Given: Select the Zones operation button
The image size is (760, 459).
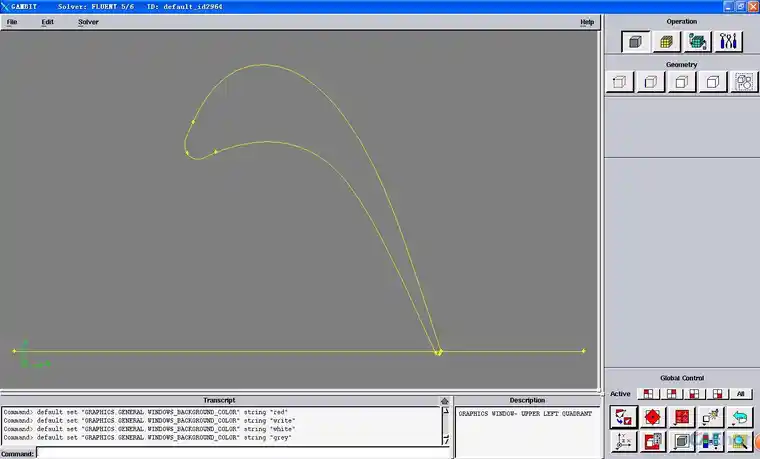Looking at the screenshot, I should tap(697, 42).
